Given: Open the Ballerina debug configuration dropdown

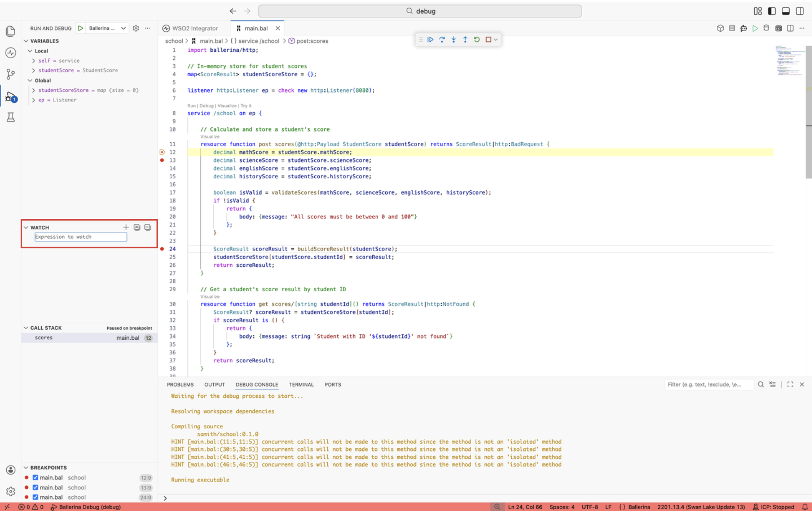Looking at the screenshot, I should [107, 28].
